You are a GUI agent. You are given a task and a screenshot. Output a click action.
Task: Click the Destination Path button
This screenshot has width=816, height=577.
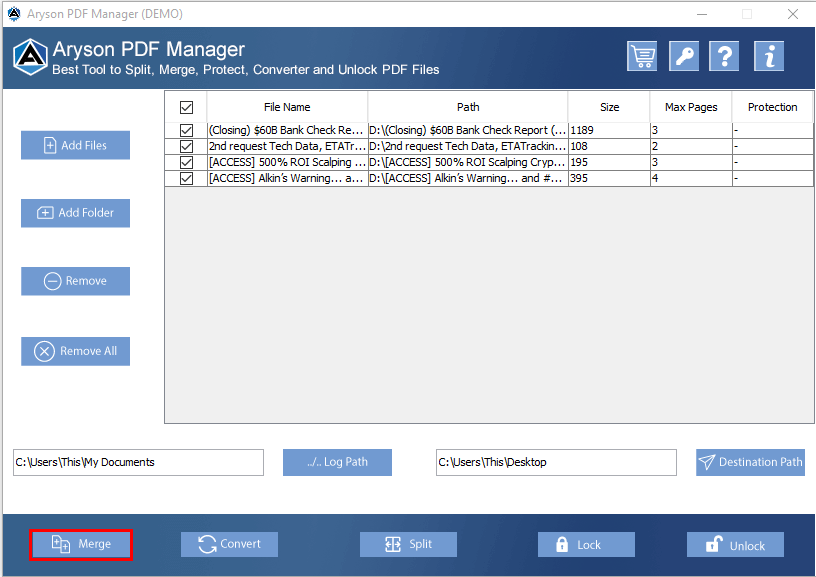point(750,462)
